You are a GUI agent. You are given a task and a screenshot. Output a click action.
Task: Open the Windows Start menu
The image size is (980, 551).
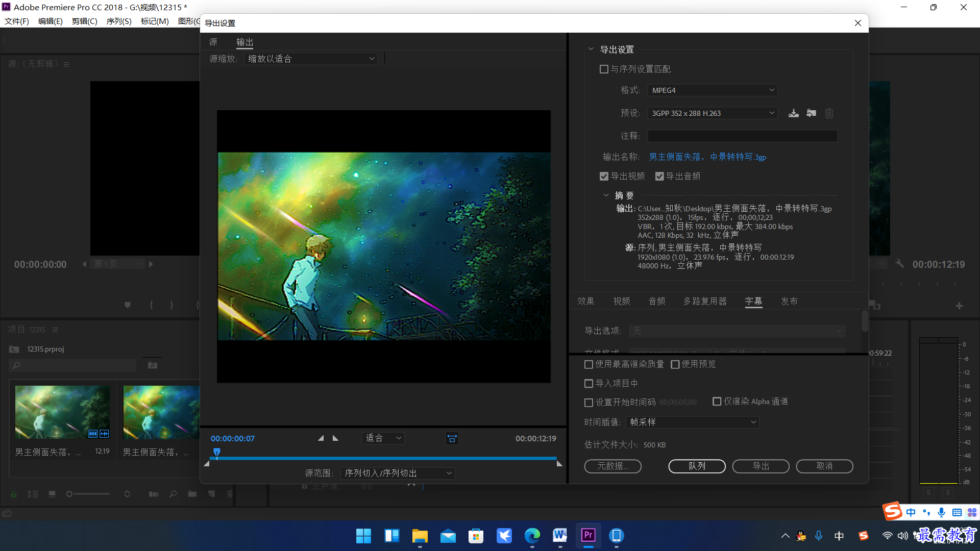pyautogui.click(x=363, y=535)
